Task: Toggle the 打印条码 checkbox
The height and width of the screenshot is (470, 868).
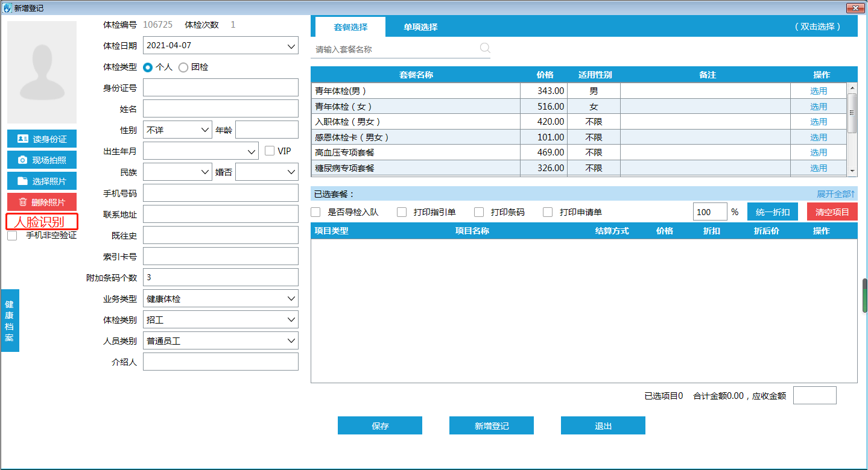Action: tap(479, 212)
